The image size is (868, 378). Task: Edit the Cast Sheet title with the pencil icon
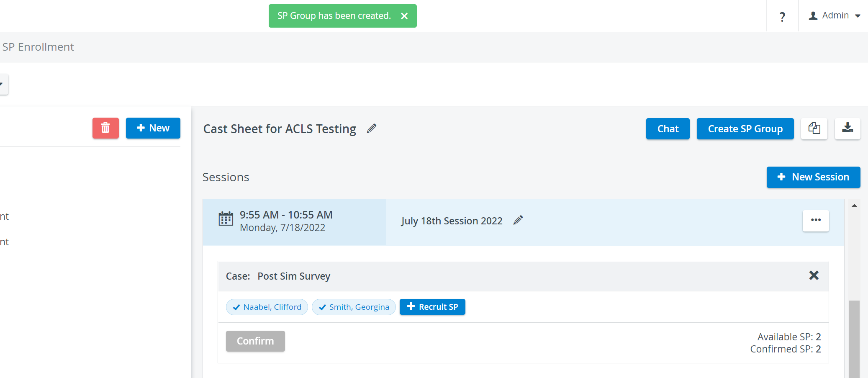pos(372,129)
